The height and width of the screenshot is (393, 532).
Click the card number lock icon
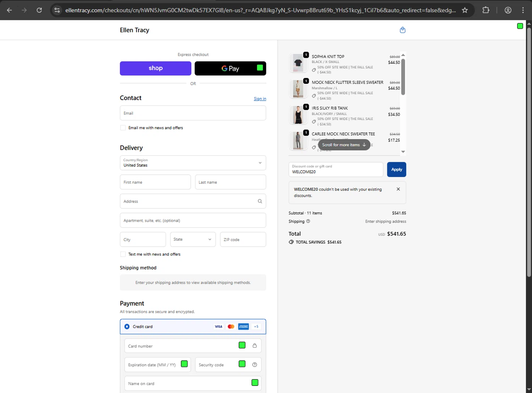(255, 346)
